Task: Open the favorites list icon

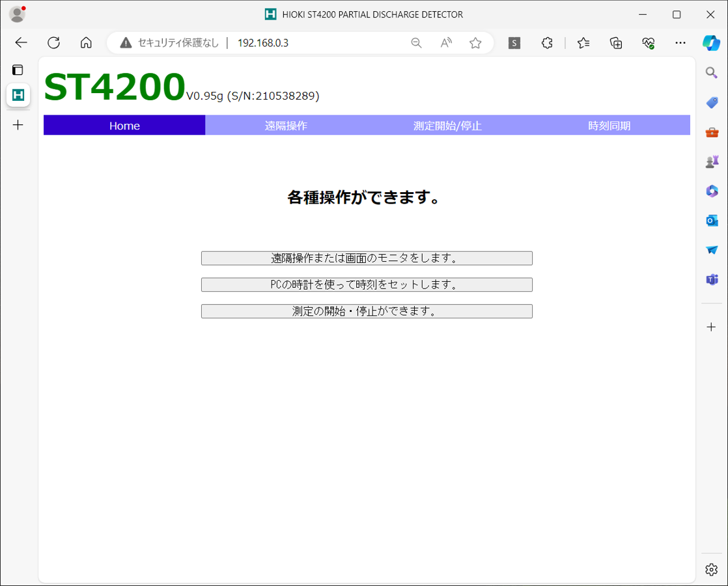Action: click(x=583, y=43)
